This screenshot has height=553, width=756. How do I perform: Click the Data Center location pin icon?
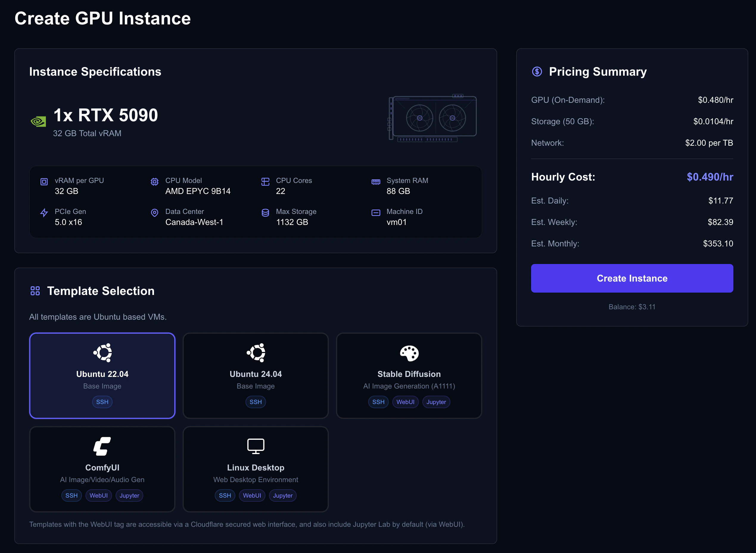click(x=154, y=212)
